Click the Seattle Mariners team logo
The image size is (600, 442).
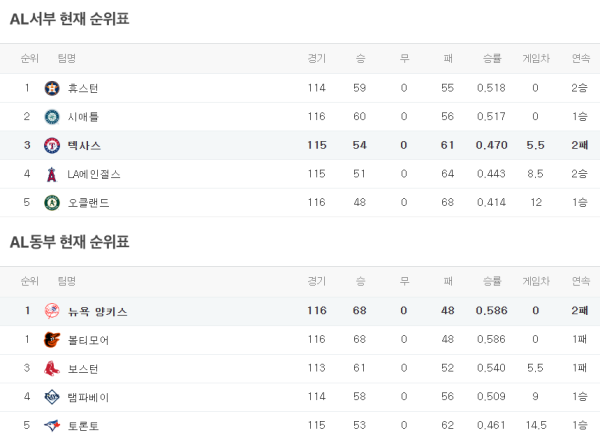point(52,117)
